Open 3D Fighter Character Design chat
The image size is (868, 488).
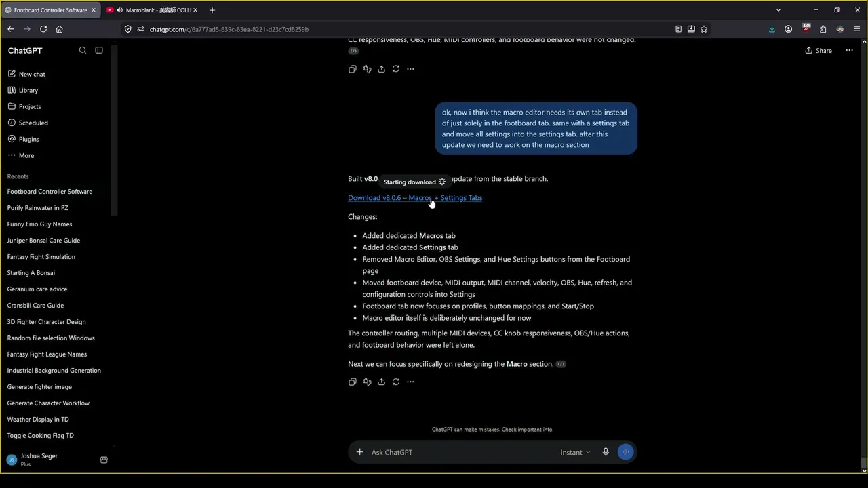coord(46,322)
